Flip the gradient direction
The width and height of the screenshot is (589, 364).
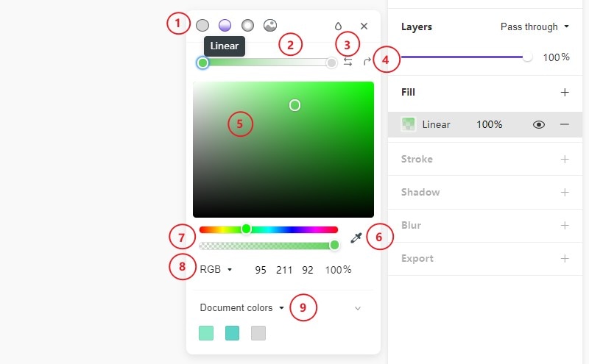[348, 63]
